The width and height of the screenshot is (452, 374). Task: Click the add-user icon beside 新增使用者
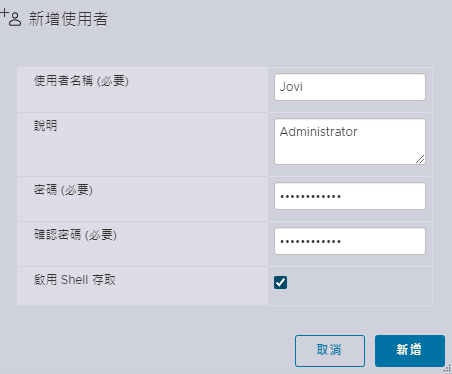click(x=11, y=18)
